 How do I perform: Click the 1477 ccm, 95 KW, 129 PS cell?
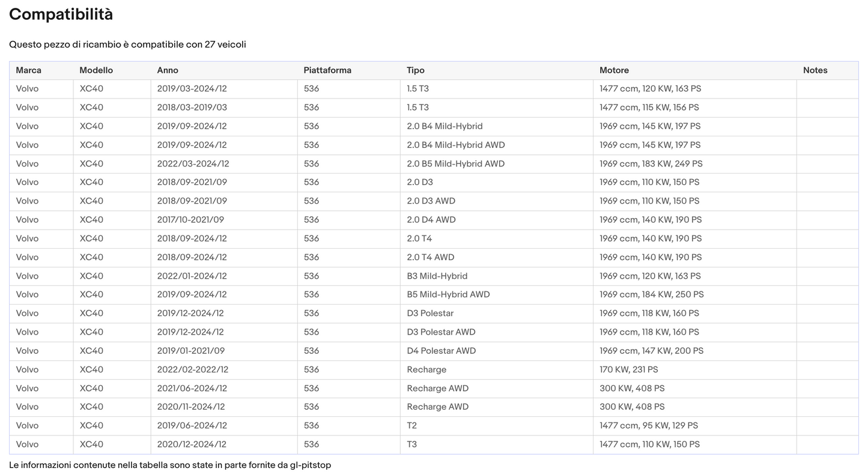695,425
